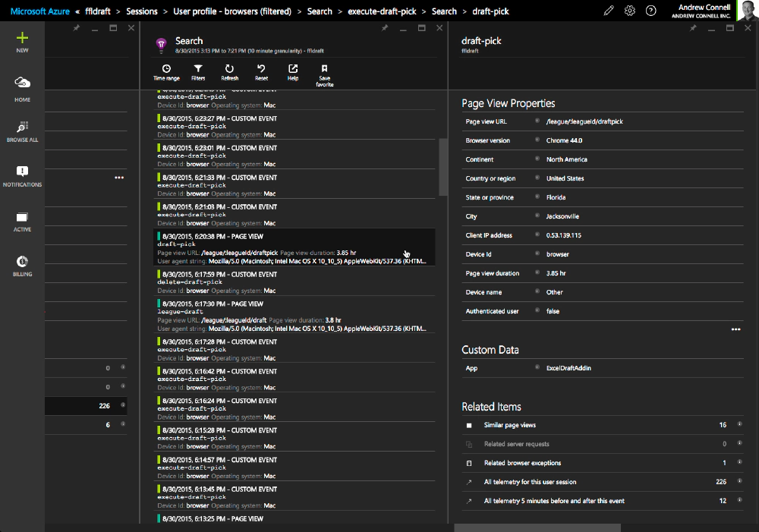Screen dimensions: 759x532
Task: Reset the search settings
Action: pos(261,73)
